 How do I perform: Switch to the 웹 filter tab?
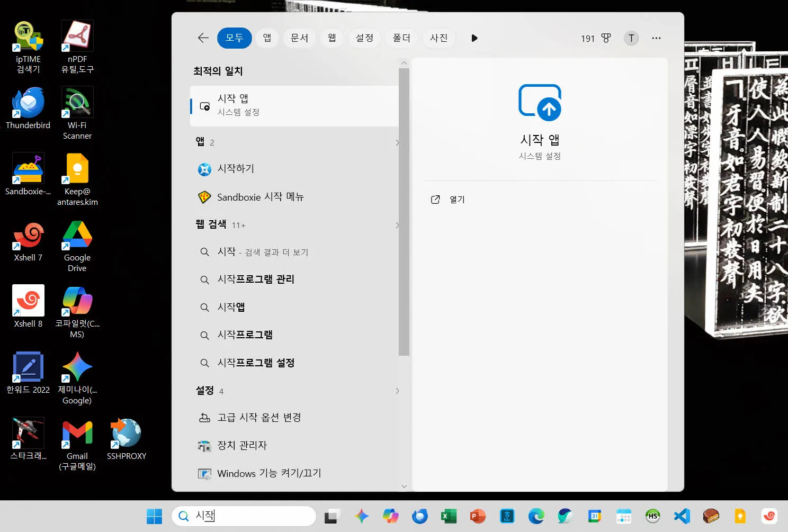click(332, 38)
